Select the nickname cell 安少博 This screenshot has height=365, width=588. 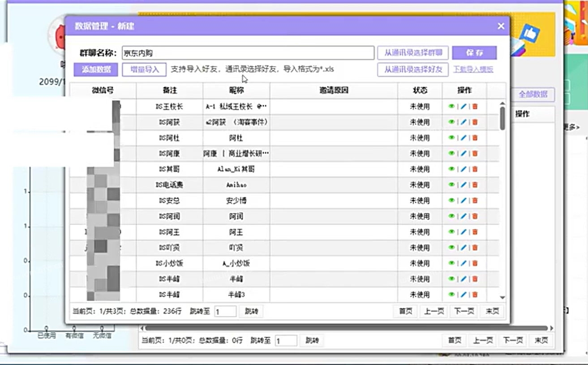[x=236, y=201]
